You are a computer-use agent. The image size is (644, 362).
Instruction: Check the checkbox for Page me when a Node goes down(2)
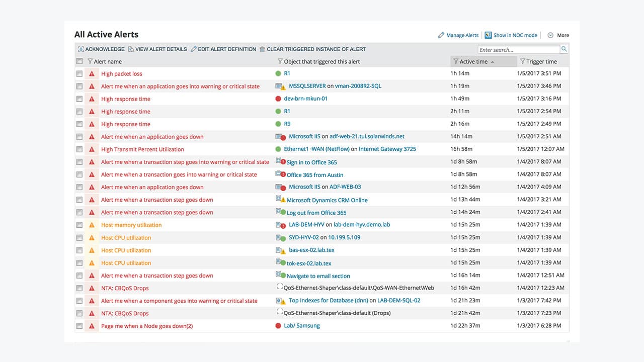79,326
